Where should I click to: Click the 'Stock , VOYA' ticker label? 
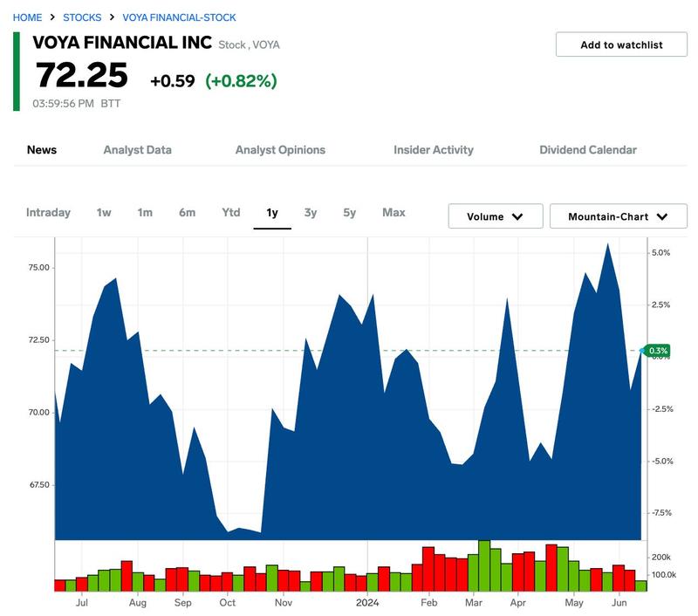point(249,45)
